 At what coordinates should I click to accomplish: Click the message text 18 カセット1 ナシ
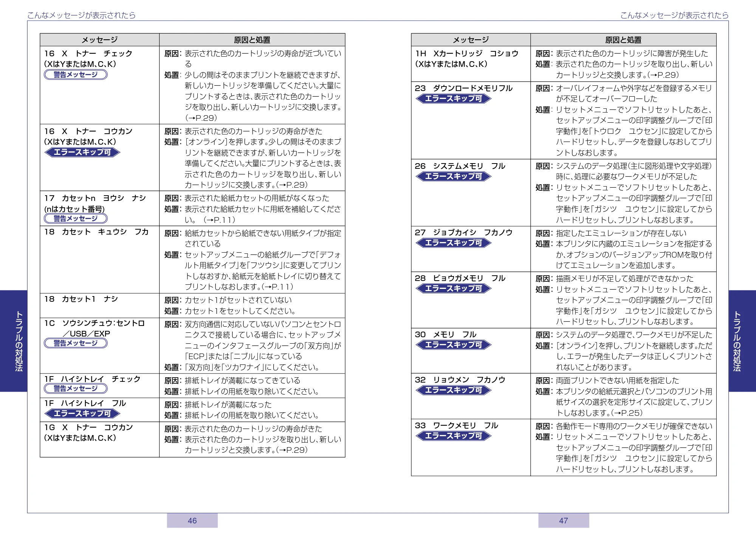tap(81, 299)
